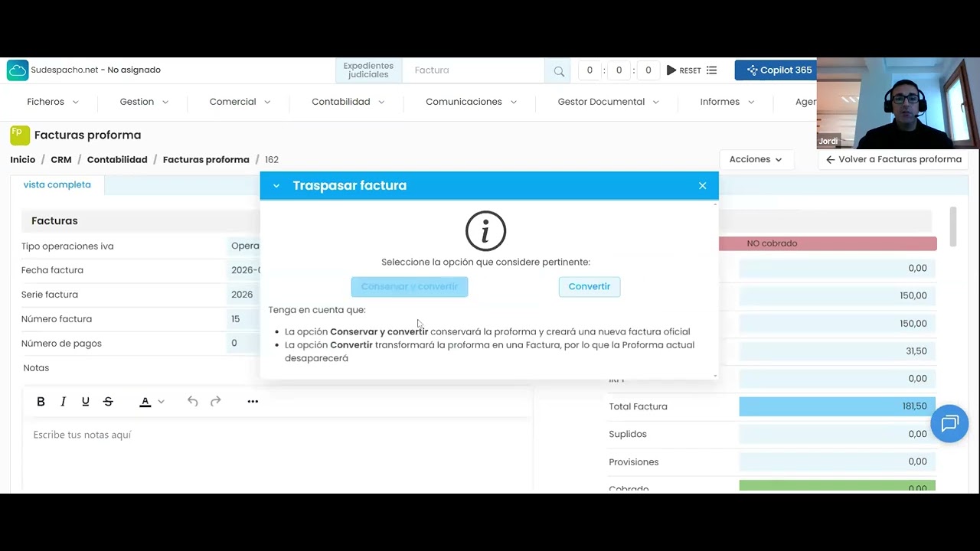980x551 pixels.
Task: Click the Factura search input field
Action: tap(475, 70)
